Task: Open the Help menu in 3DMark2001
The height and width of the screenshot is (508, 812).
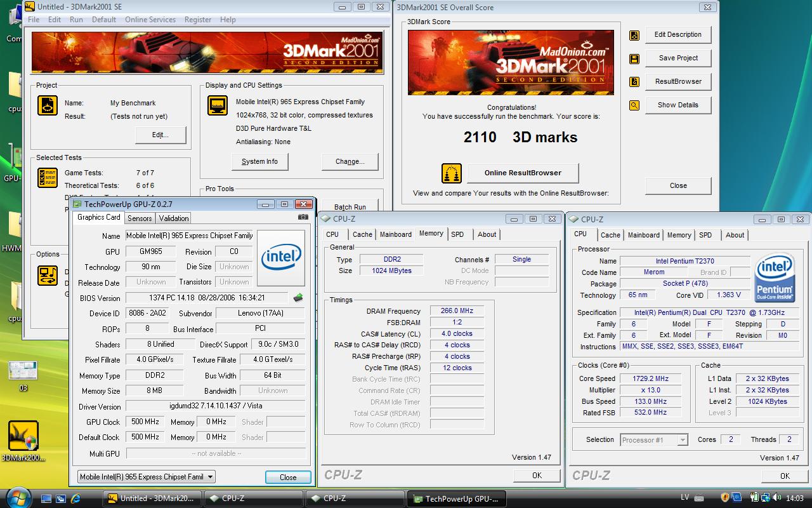Action: click(228, 20)
